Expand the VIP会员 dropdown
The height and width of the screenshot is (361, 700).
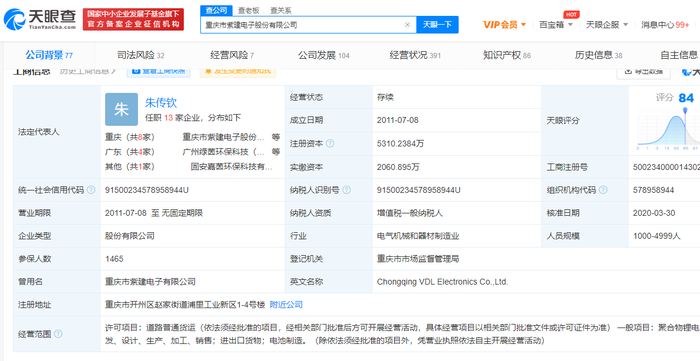click(x=504, y=25)
